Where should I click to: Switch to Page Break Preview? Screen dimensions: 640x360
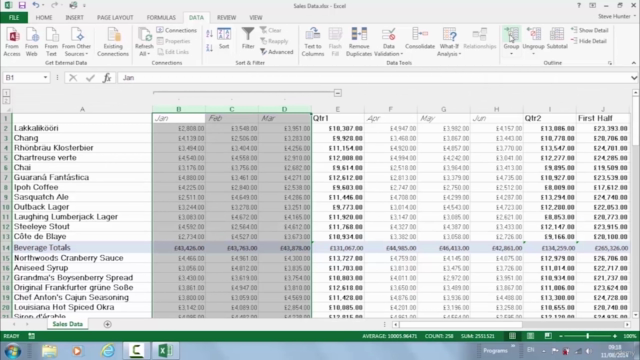(548, 336)
